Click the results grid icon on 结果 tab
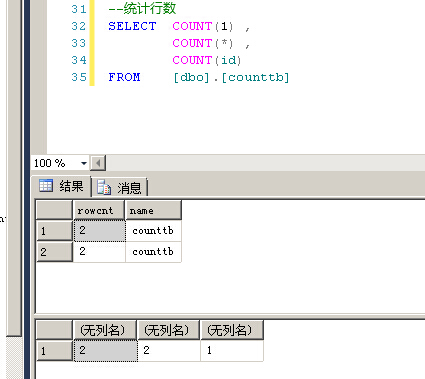Viewport: 425px width, 379px height. (46, 185)
